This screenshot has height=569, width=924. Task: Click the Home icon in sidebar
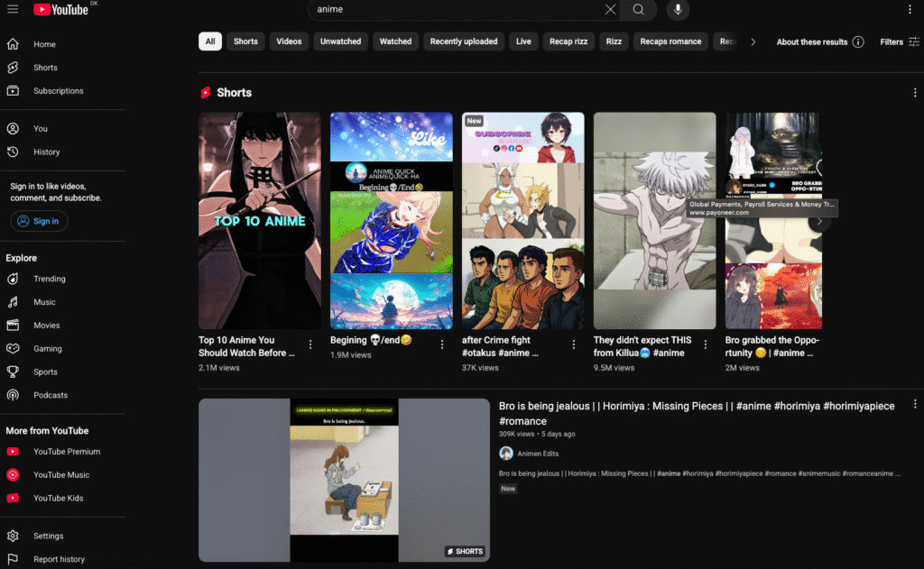pos(13,44)
